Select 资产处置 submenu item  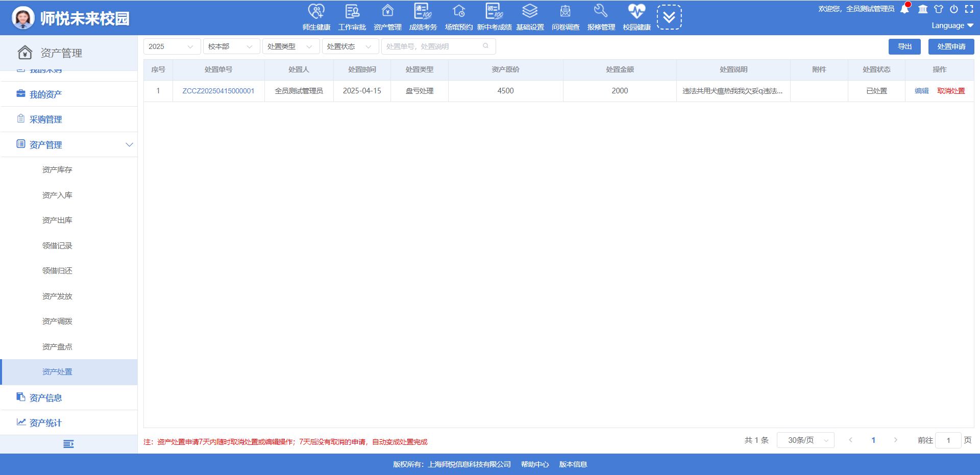[x=69, y=372]
